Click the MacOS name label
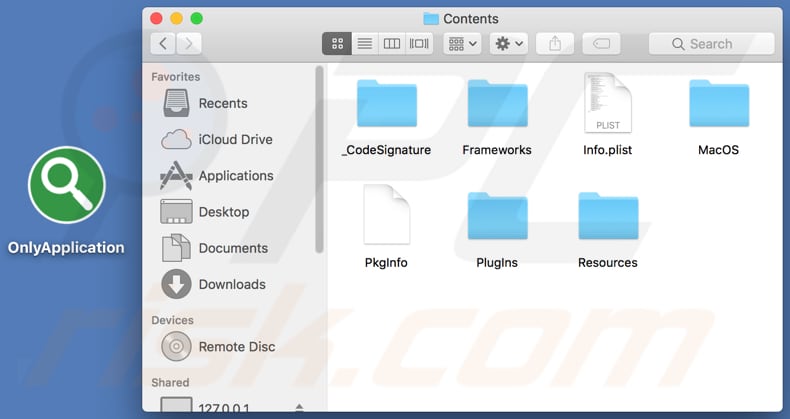The height and width of the screenshot is (419, 790). click(x=718, y=150)
